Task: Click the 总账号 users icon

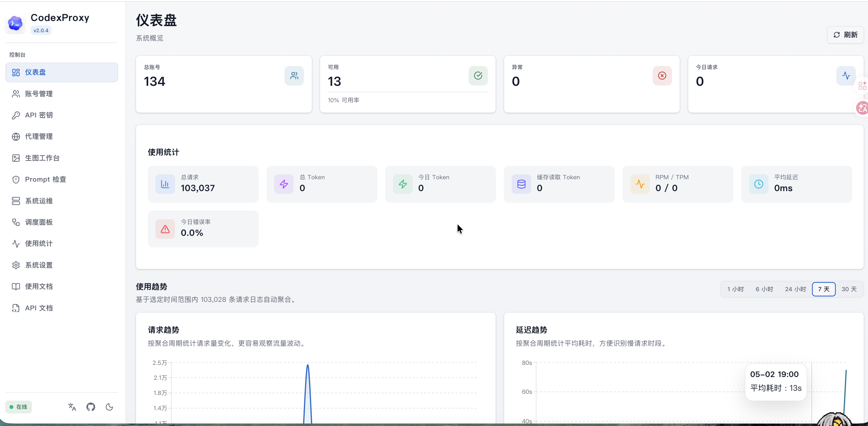Action: point(294,75)
